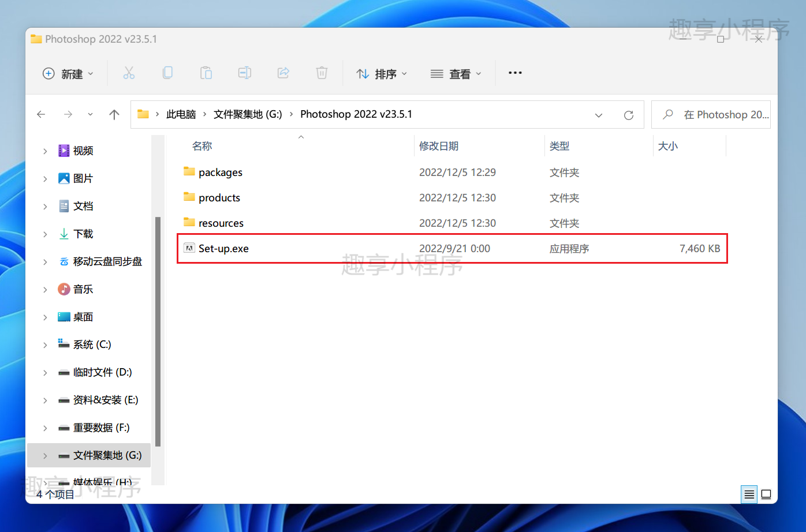The height and width of the screenshot is (532, 806).
Task: Click the Set-up.exe application icon
Action: pos(189,248)
